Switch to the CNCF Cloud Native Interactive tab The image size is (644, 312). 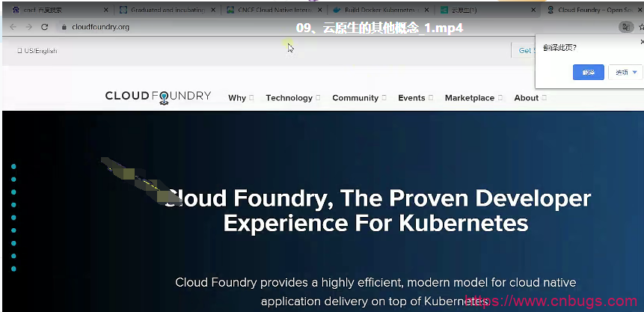pos(275,10)
